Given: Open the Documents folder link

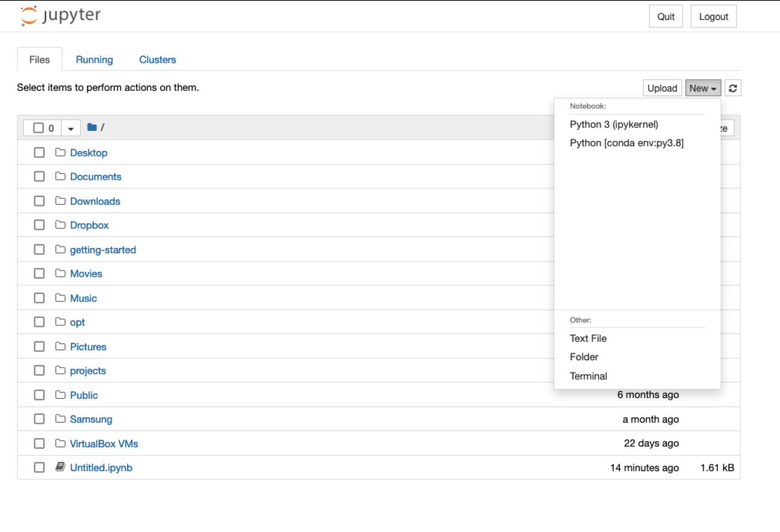Looking at the screenshot, I should pos(96,177).
